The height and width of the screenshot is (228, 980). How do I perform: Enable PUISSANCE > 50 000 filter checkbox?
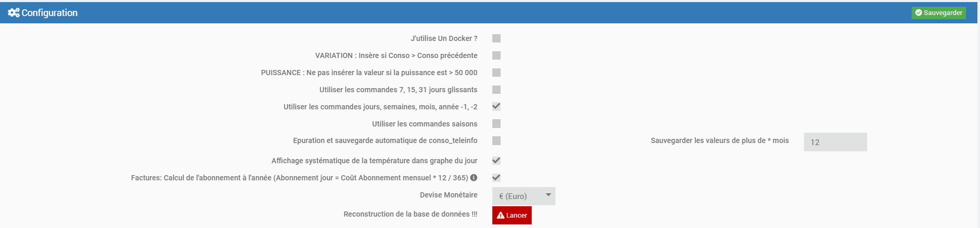(496, 73)
